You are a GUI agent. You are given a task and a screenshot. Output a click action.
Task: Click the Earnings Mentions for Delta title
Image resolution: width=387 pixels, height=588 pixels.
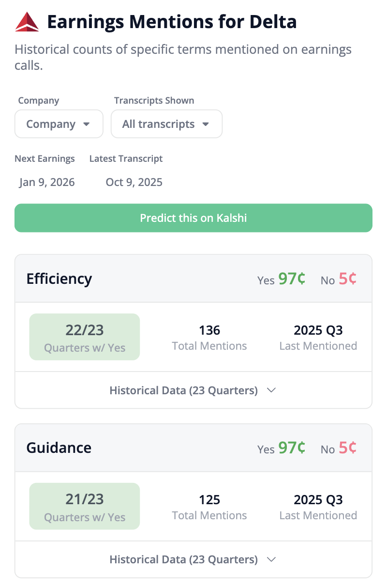[171, 22]
